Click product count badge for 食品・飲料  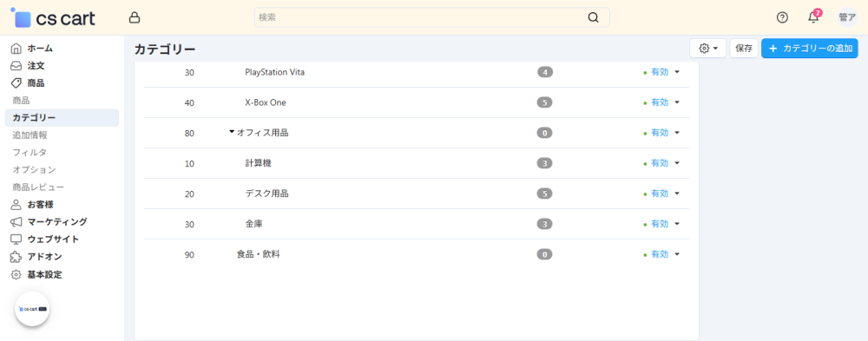pyautogui.click(x=545, y=254)
